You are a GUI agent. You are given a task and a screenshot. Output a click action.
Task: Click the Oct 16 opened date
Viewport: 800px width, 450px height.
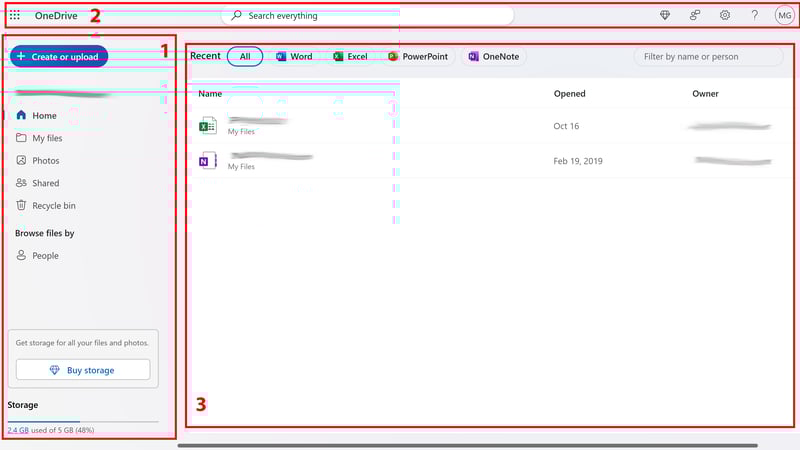(566, 126)
